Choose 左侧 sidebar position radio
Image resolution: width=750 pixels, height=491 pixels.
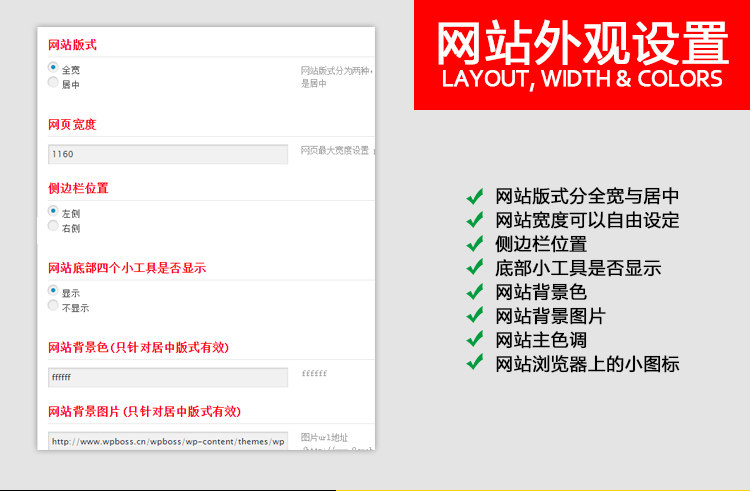[x=53, y=211]
